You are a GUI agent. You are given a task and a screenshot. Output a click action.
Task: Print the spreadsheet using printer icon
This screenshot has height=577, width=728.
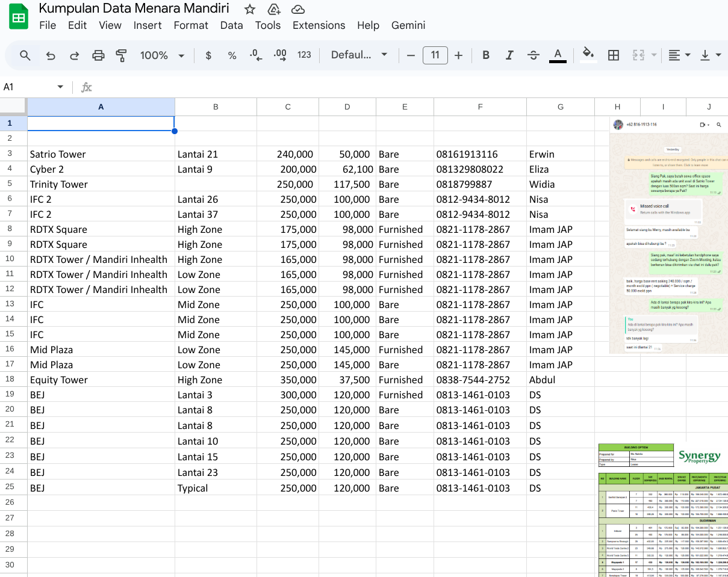click(x=98, y=55)
